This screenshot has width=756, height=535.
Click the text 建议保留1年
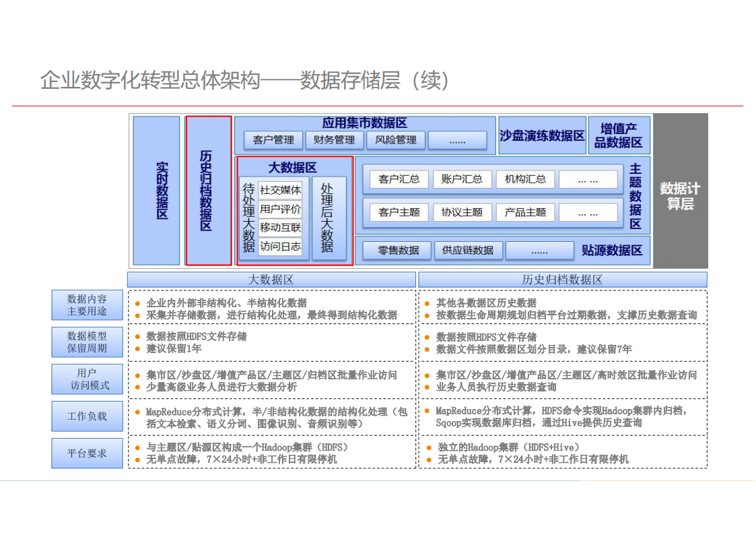(174, 348)
